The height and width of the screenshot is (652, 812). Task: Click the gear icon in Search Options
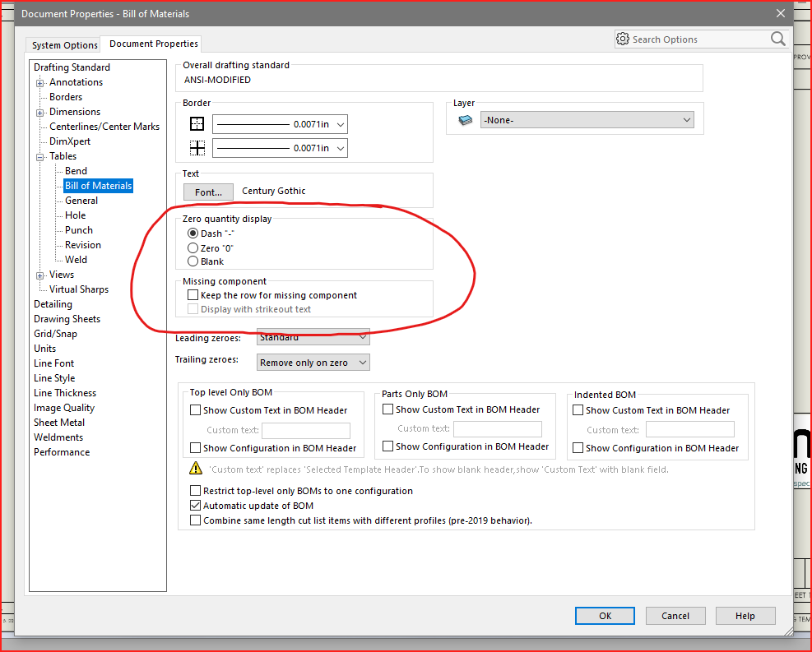pyautogui.click(x=623, y=39)
